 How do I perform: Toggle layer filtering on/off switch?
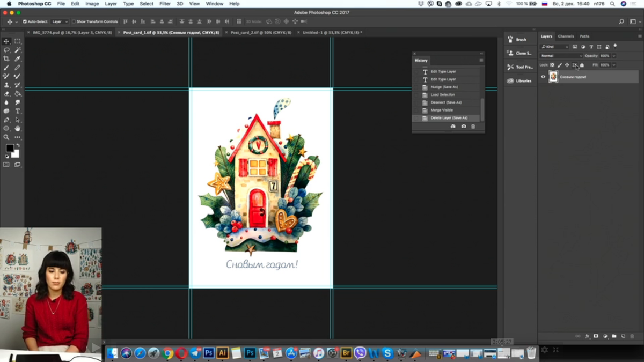[616, 46]
